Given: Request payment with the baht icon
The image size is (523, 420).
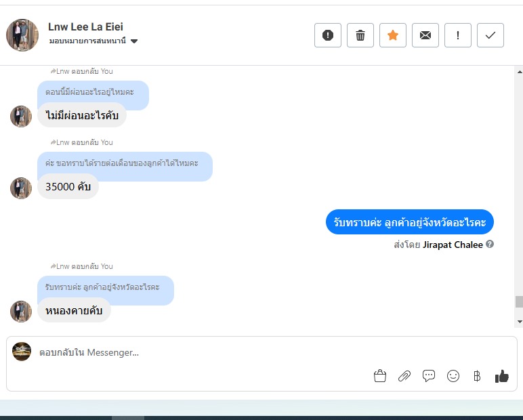Looking at the screenshot, I should pos(477,376).
